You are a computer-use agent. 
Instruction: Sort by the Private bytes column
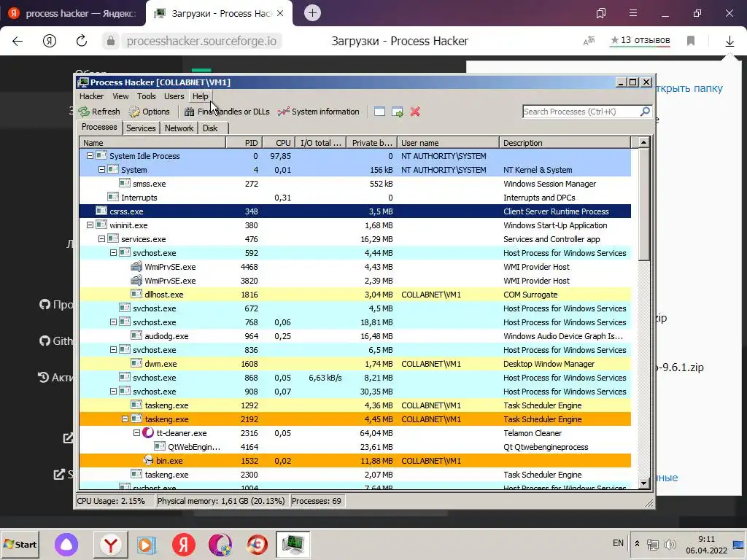pos(372,143)
